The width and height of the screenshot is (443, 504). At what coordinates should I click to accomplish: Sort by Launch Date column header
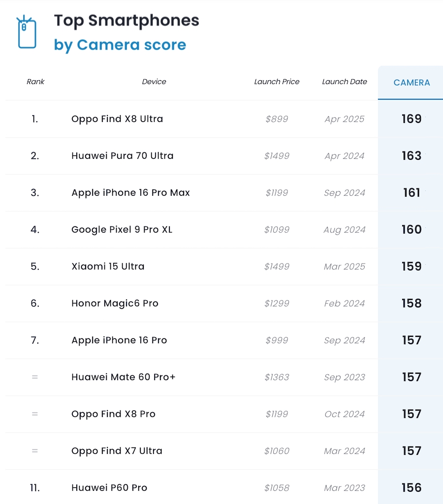tap(344, 82)
